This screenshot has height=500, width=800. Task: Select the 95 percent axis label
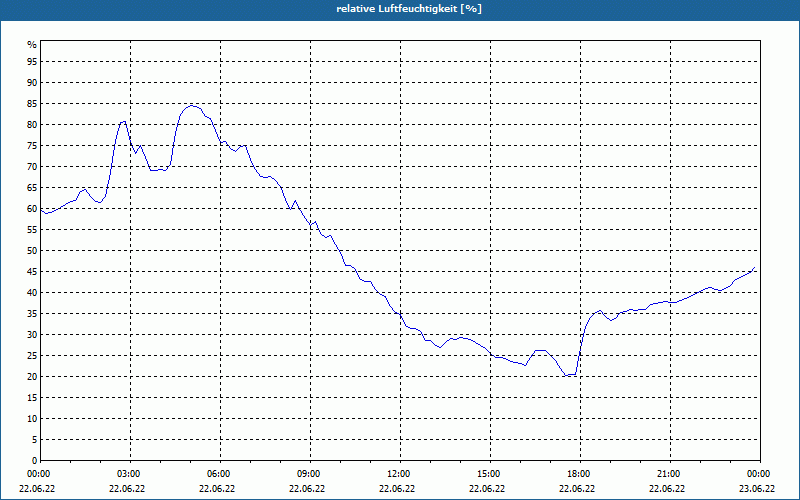coord(32,62)
